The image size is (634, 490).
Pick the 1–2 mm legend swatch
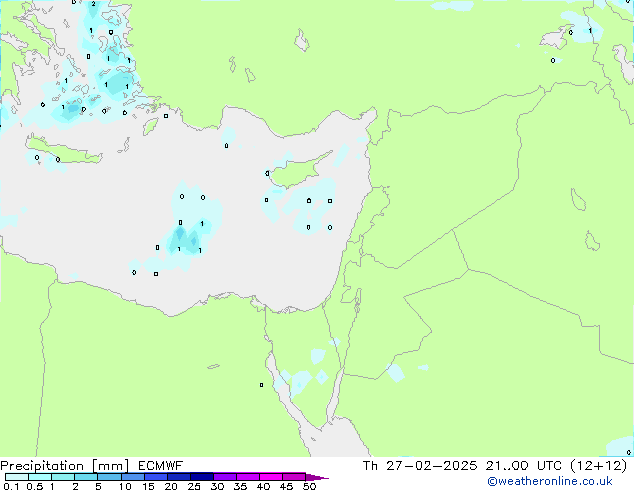(x=63, y=477)
